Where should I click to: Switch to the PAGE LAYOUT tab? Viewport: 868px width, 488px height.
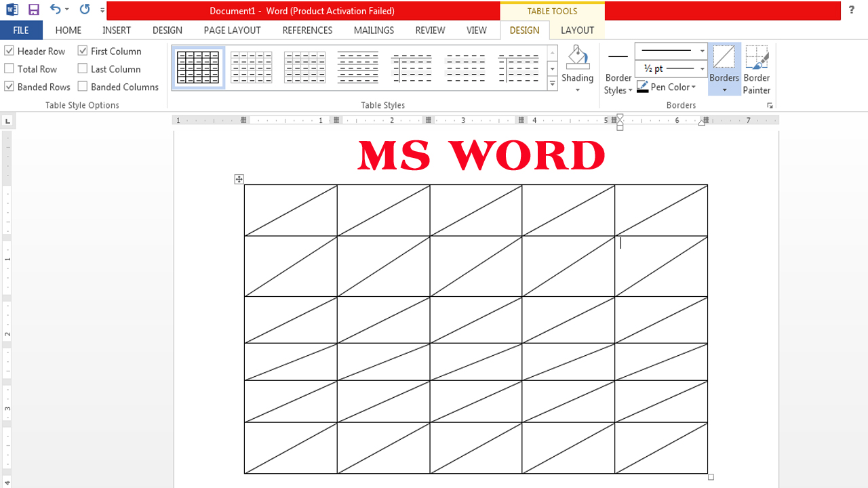point(233,30)
